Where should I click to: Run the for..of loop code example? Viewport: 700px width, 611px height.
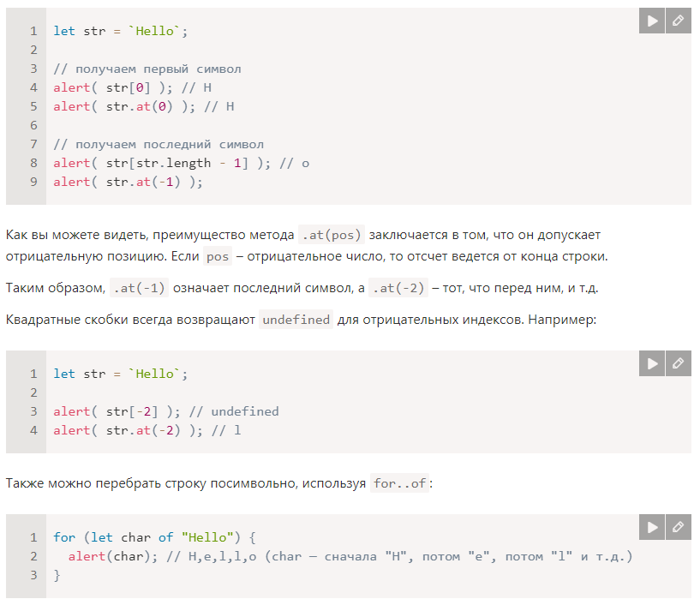[652, 528]
